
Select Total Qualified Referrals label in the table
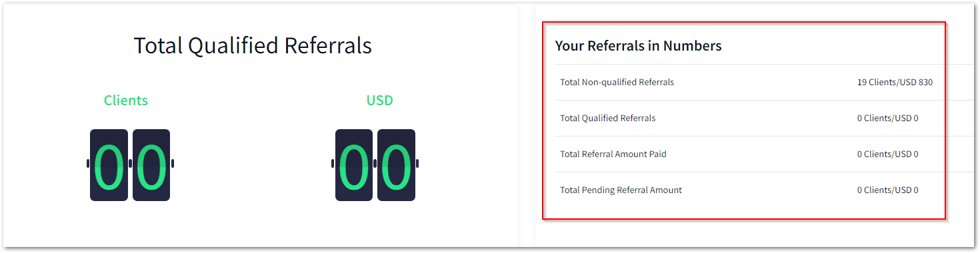pos(608,119)
